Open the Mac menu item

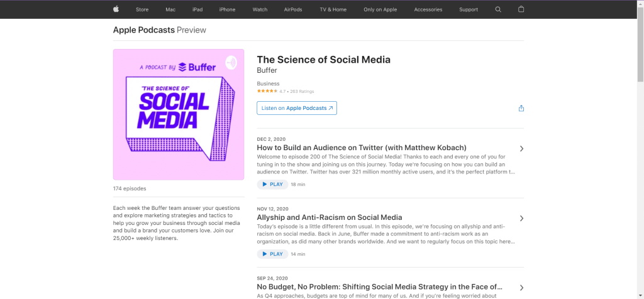170,9
